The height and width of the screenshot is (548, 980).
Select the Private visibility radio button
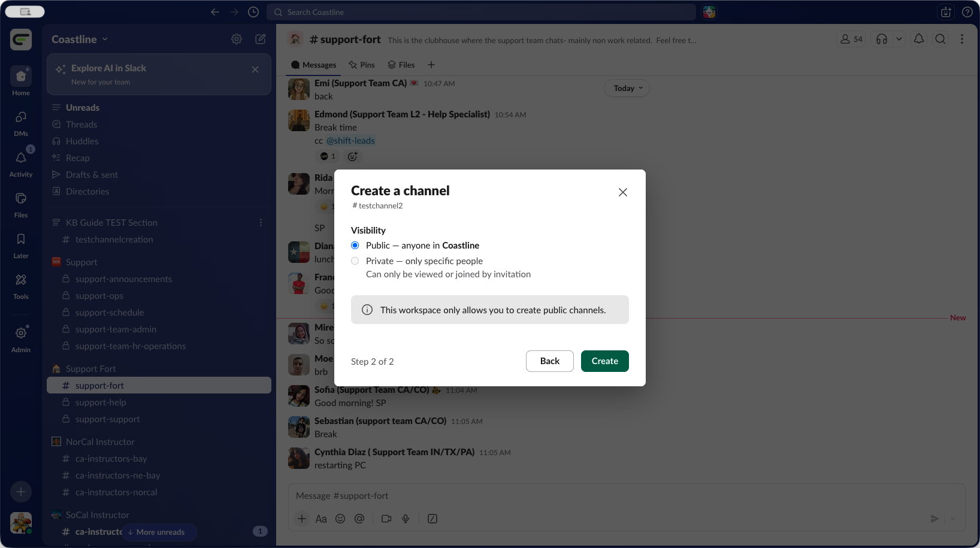pos(355,261)
